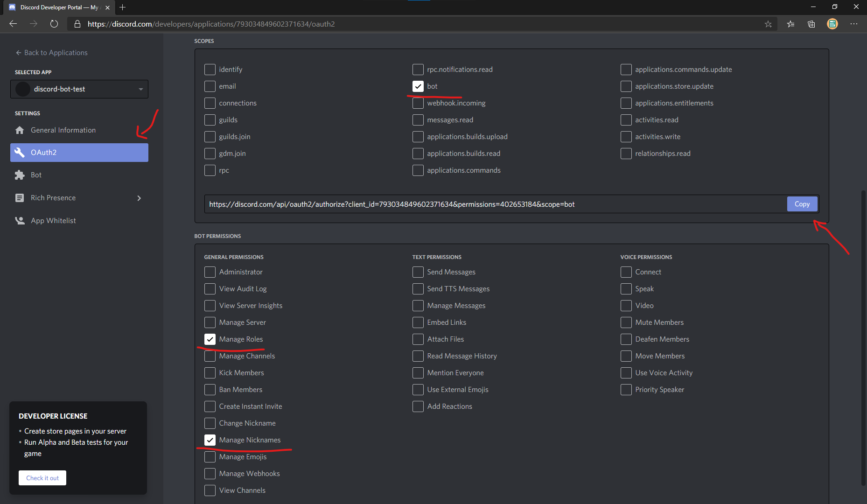Enable the webhook.incoming scope checkbox
The image size is (867, 504).
click(x=418, y=103)
